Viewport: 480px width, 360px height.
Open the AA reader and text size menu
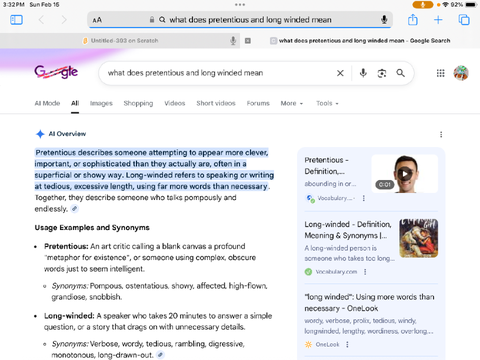pyautogui.click(x=97, y=20)
